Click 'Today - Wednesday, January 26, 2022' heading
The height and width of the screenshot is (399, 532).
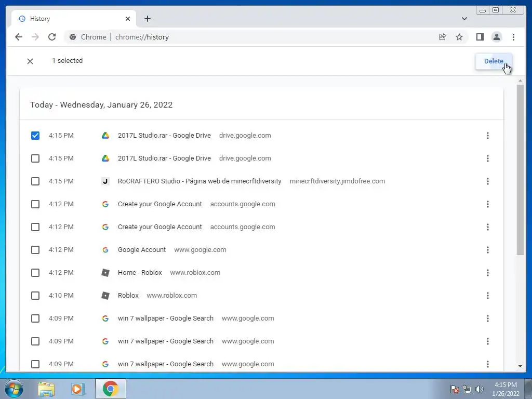pos(101,105)
